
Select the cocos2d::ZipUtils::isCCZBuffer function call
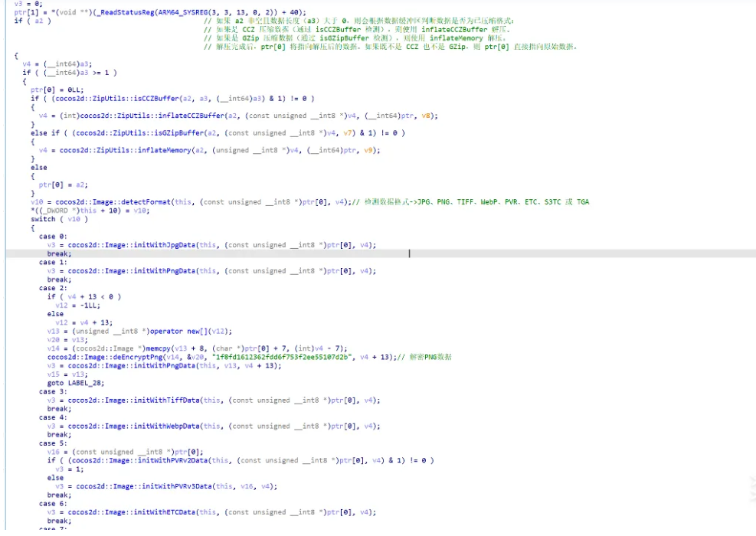[x=115, y=99]
